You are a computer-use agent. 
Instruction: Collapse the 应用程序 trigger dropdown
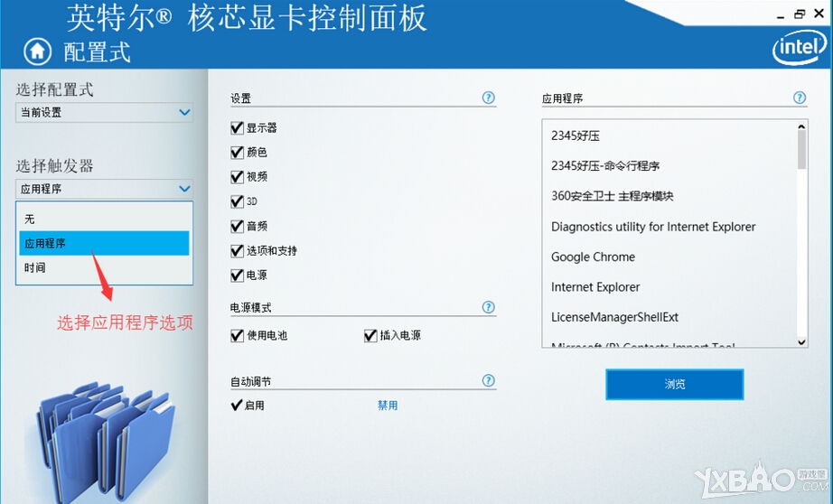pos(104,189)
